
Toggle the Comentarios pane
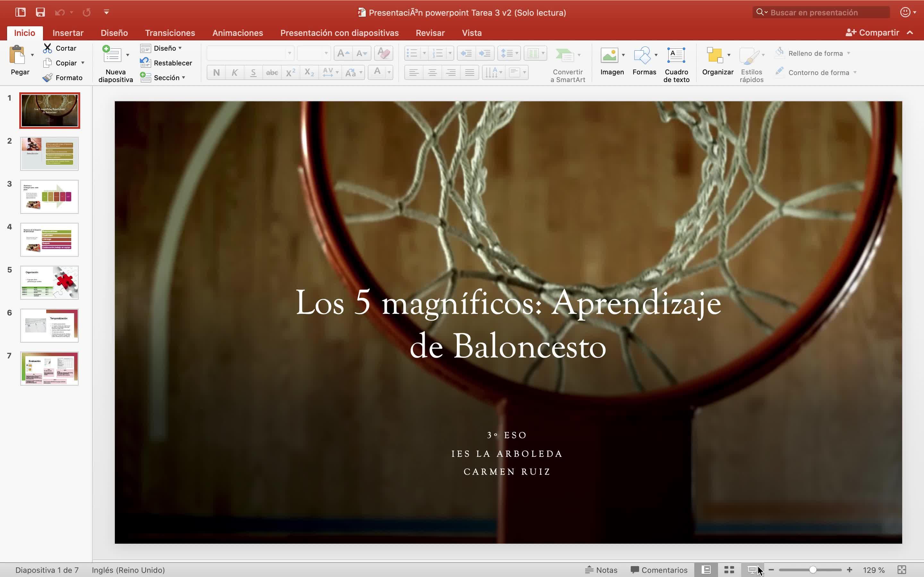(659, 570)
